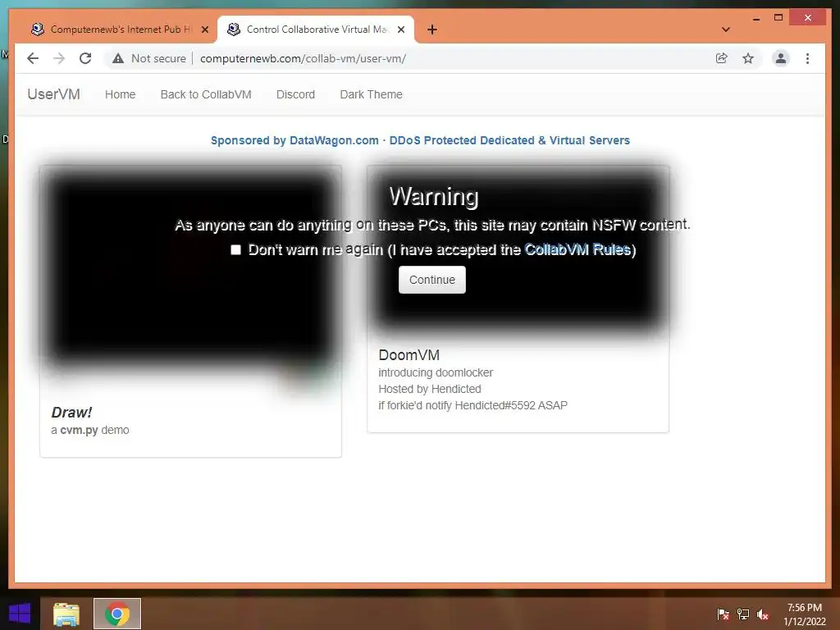
Task: Share this page via share icon
Action: 722,58
